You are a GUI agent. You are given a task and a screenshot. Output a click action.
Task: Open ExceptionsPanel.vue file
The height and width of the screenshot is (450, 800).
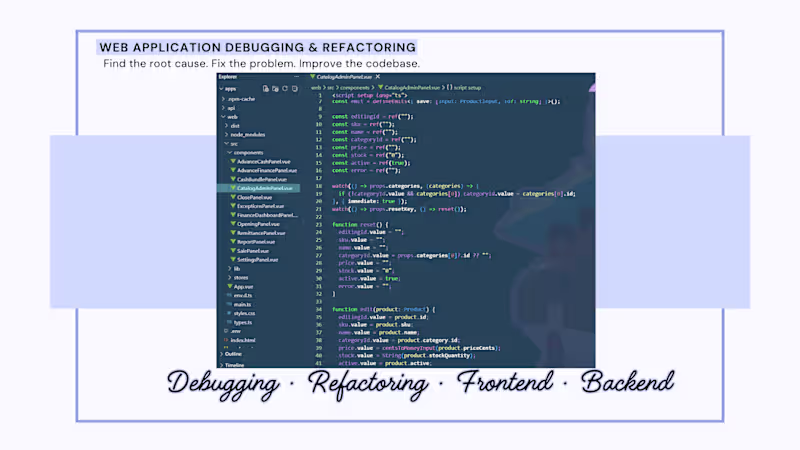click(x=260, y=206)
